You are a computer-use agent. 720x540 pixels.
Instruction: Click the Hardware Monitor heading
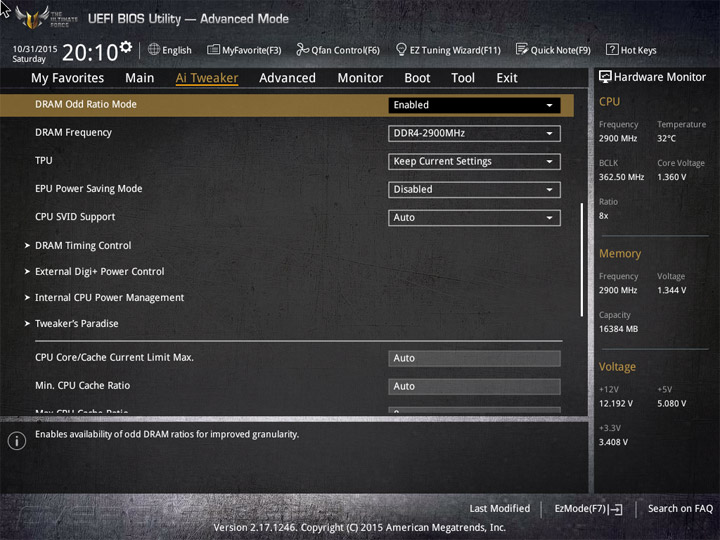[659, 77]
